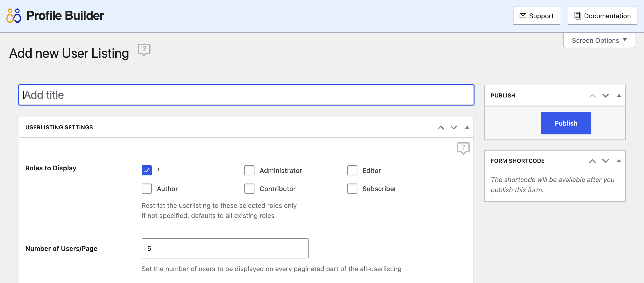Click the Add new User Listing heading
Viewport: 644px width, 283px height.
click(x=69, y=53)
